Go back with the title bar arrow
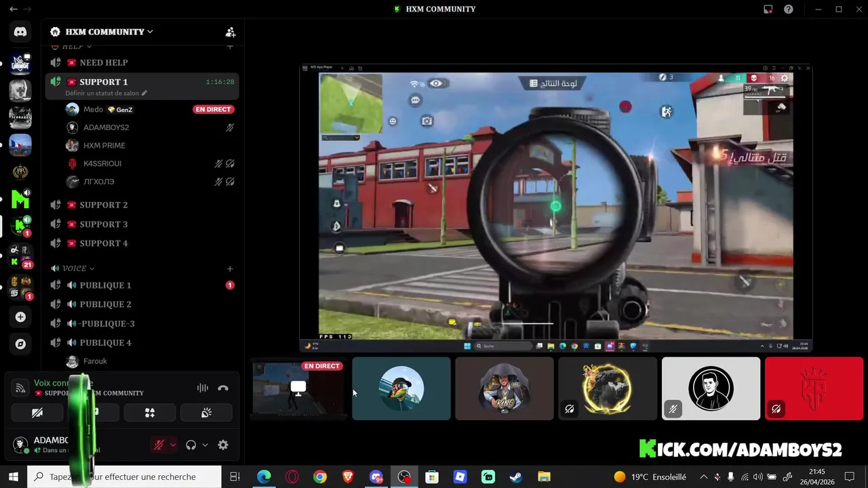 13,9
